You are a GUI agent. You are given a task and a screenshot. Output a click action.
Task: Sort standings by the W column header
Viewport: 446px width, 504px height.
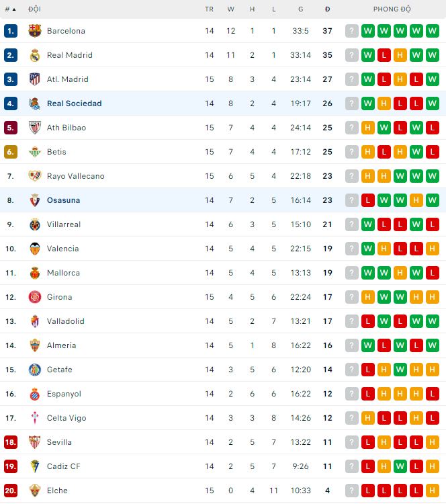[230, 9]
